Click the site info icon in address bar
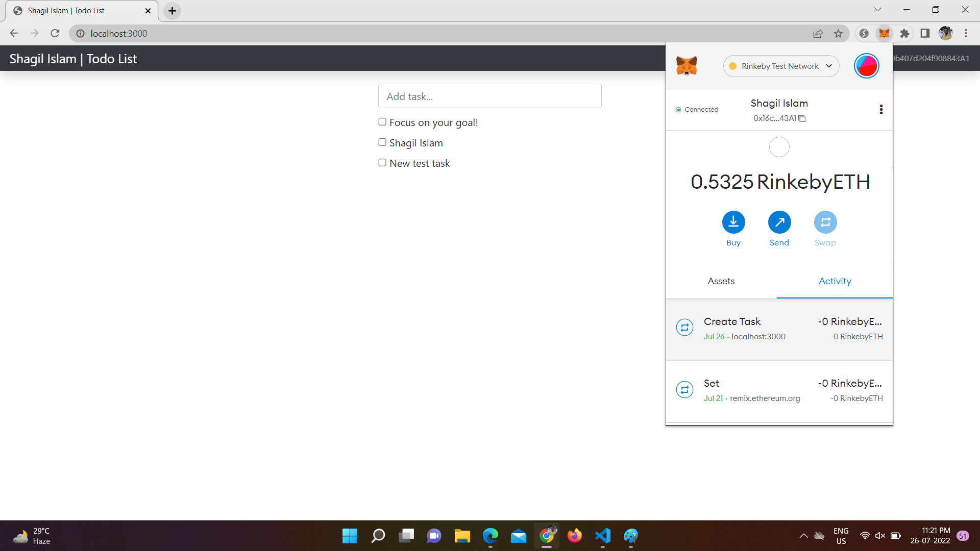The image size is (980, 551). coord(80,34)
